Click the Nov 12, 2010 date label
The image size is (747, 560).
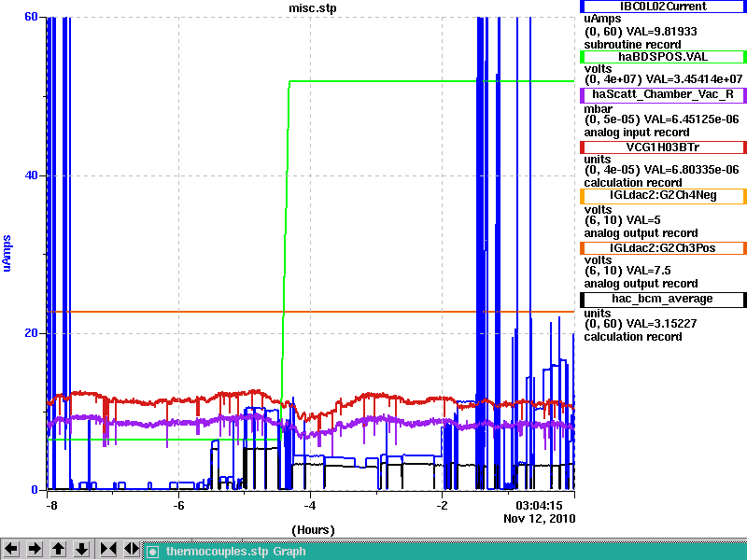point(540,519)
